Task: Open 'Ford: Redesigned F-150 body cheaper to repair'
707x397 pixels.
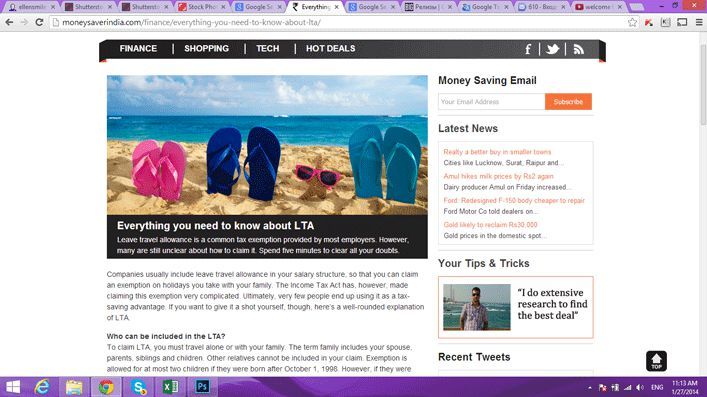Action: 514,201
